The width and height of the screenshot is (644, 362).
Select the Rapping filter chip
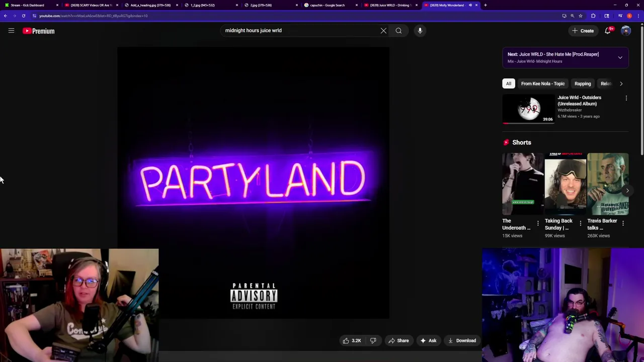tap(583, 83)
